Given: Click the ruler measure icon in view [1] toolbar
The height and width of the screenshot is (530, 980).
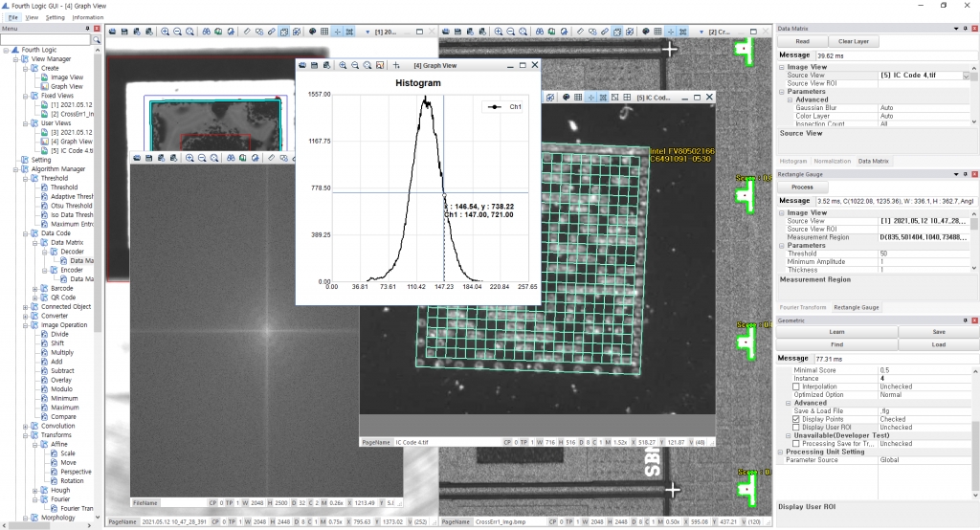Looking at the screenshot, I should tap(247, 32).
